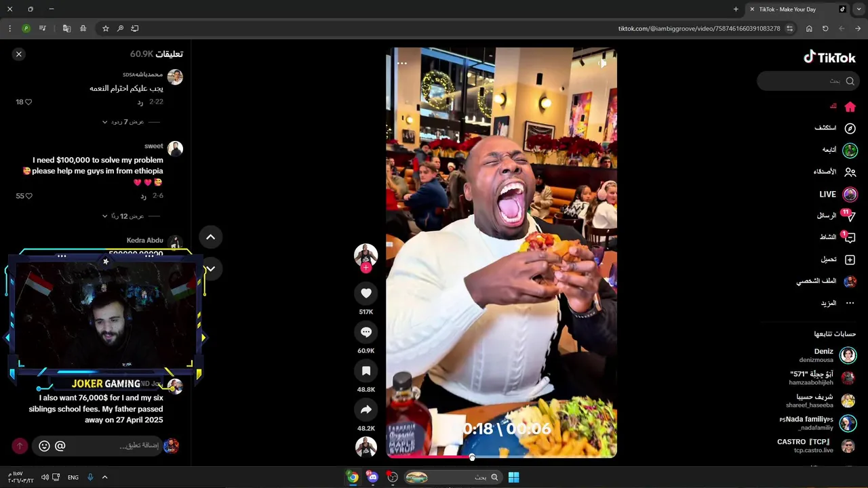Image resolution: width=868 pixels, height=488 pixels.
Task: Expand 7 replies under first comment
Action: (123, 122)
